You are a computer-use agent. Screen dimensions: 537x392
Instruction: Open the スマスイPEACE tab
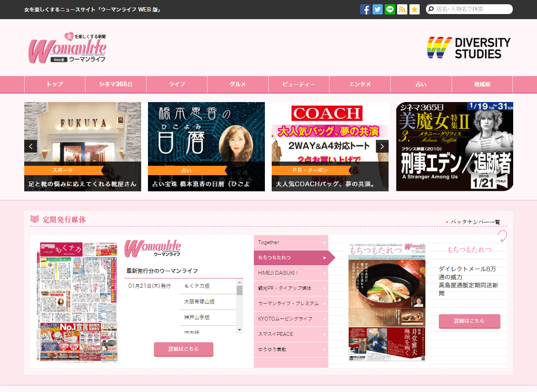(x=291, y=334)
